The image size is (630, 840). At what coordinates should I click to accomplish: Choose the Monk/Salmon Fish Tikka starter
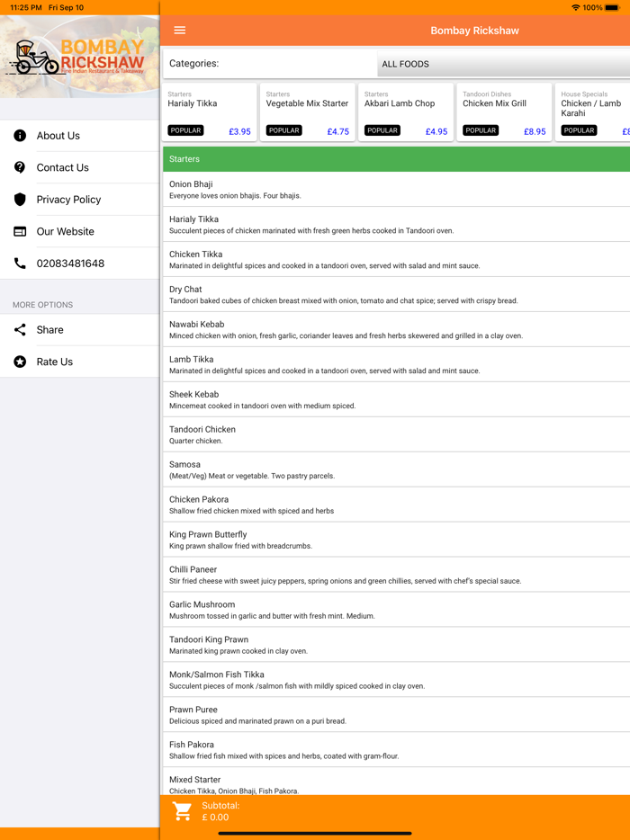tap(396, 679)
